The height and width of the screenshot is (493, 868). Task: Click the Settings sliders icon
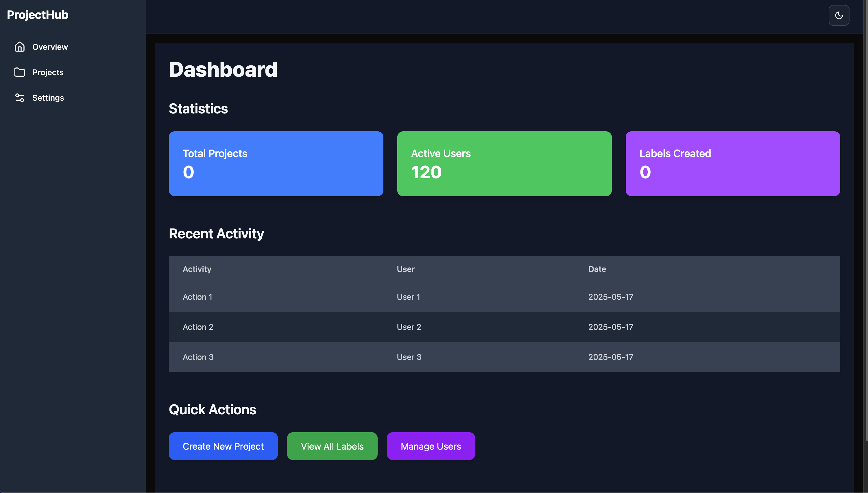point(20,98)
